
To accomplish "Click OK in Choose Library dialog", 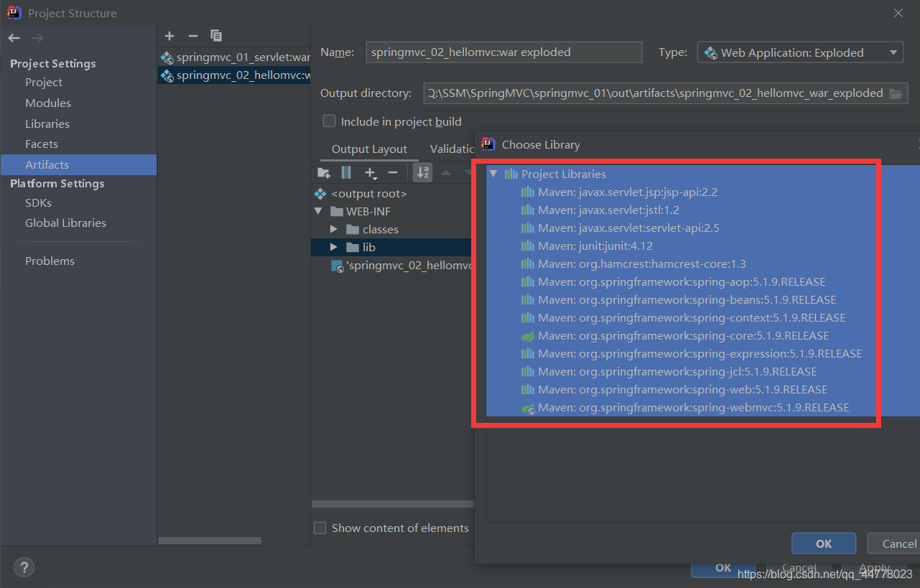I will tap(824, 543).
